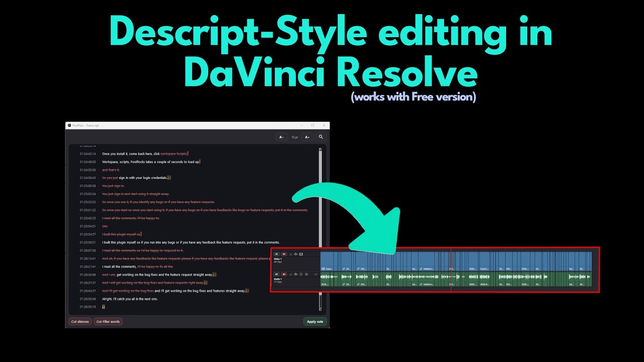Click struck-out "I read all the comments so I'd be happy"
644x362 pixels.
[x=142, y=250]
